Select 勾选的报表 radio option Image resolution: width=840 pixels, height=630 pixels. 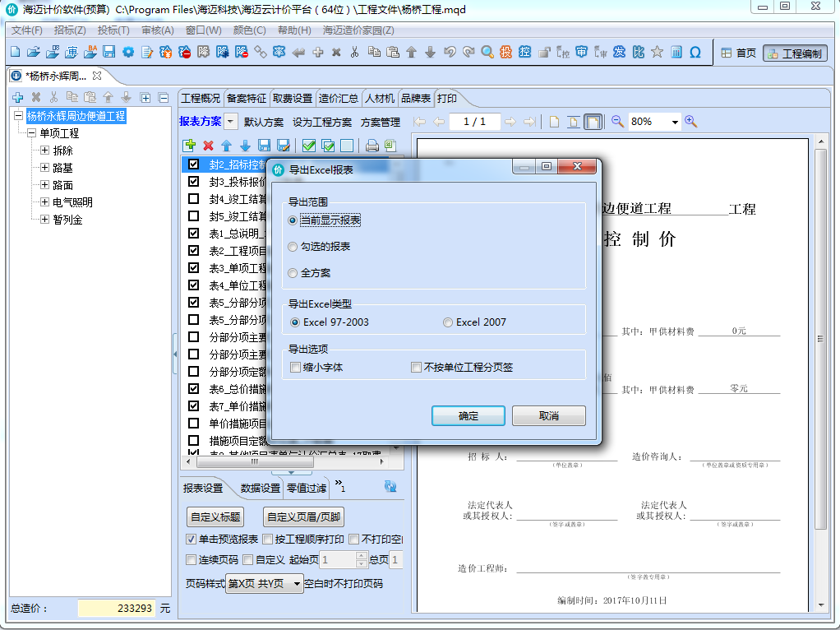click(293, 247)
